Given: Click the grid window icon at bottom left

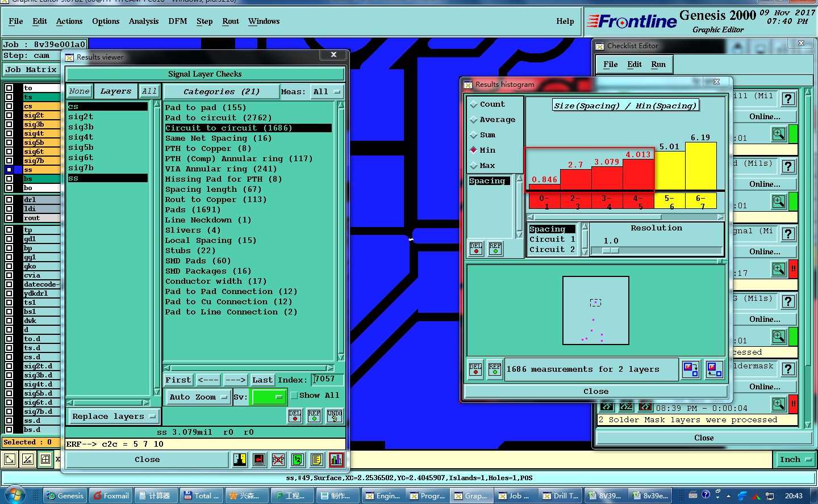Looking at the screenshot, I should 45,460.
